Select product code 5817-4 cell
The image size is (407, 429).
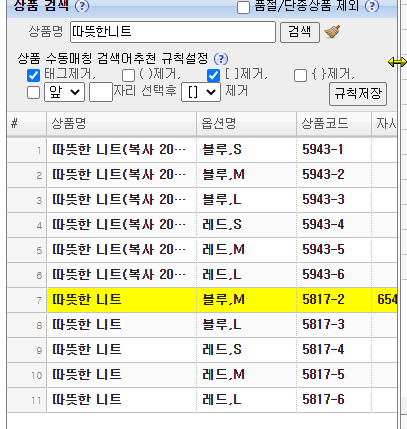[x=334, y=350]
